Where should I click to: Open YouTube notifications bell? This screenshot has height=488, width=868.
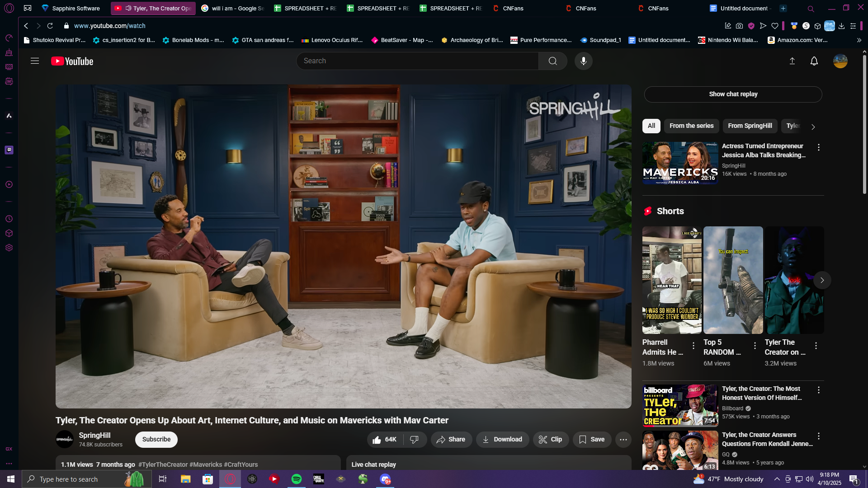tap(814, 61)
